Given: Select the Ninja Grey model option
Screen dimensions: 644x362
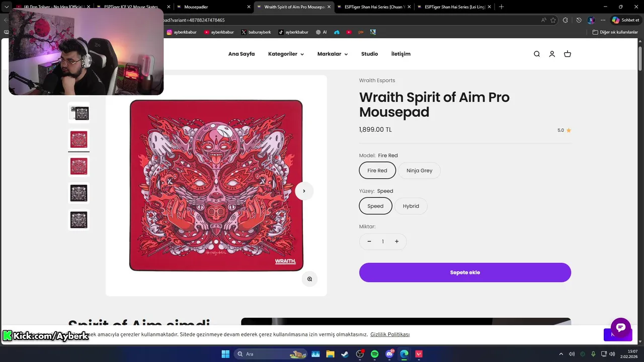Looking at the screenshot, I should [420, 170].
